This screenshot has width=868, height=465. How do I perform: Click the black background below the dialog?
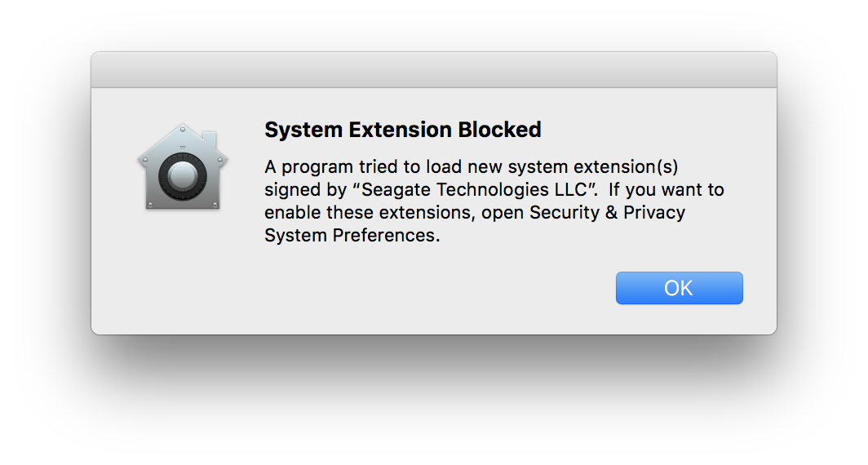pos(433,400)
